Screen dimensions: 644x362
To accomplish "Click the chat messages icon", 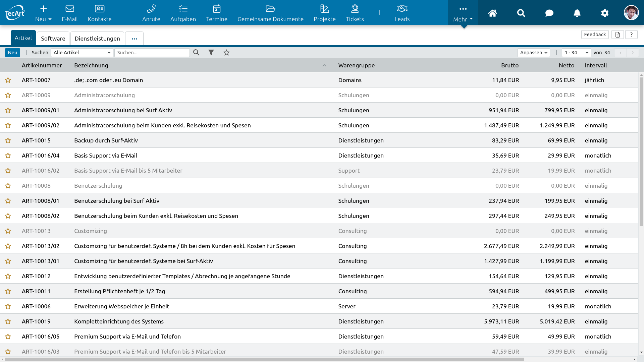I will (549, 13).
